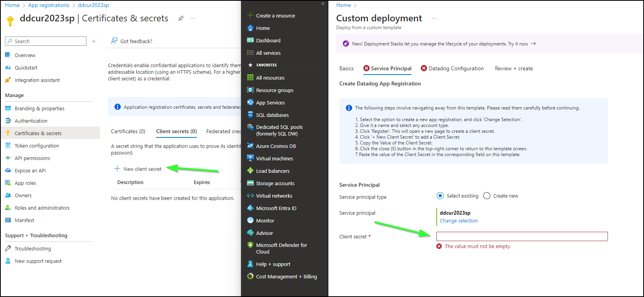This screenshot has width=644, height=297.
Task: Click the Integration assistant rocket icon
Action: point(8,80)
